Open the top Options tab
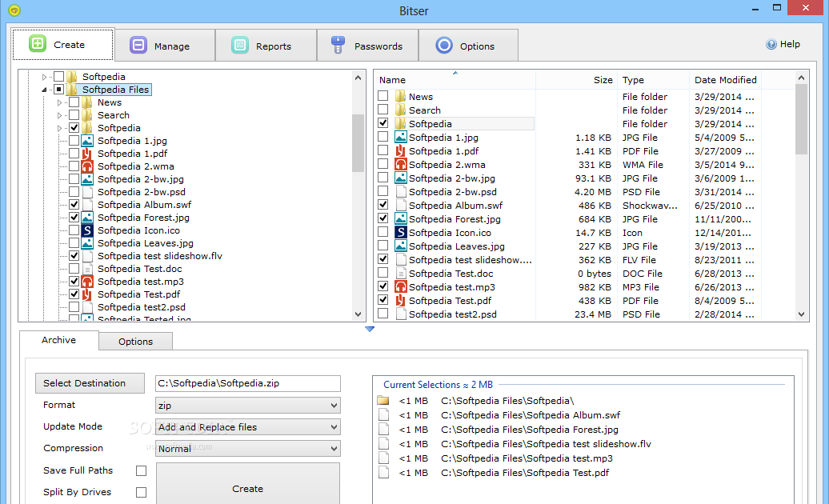This screenshot has width=829, height=504. 468,46
